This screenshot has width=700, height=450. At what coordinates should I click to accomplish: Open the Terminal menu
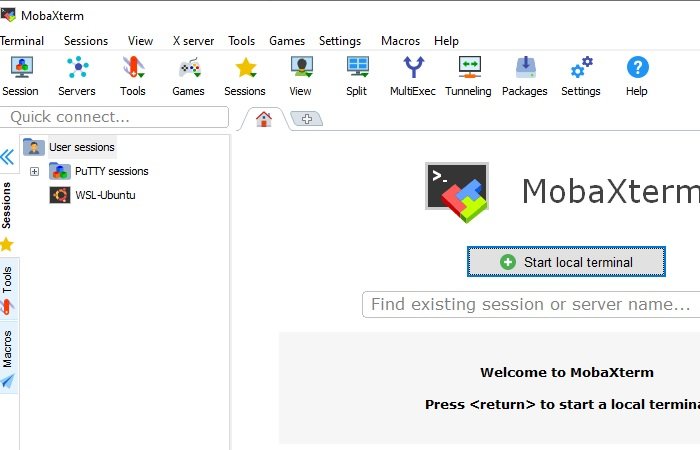click(22, 41)
